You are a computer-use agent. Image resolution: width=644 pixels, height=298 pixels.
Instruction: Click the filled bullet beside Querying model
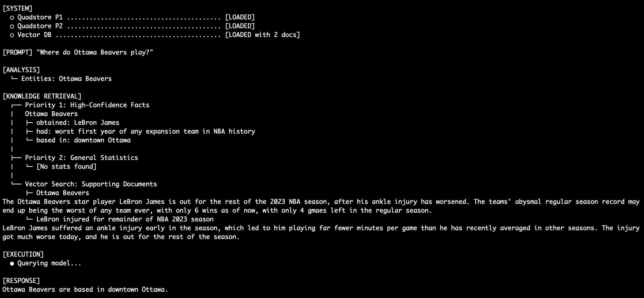(x=12, y=263)
